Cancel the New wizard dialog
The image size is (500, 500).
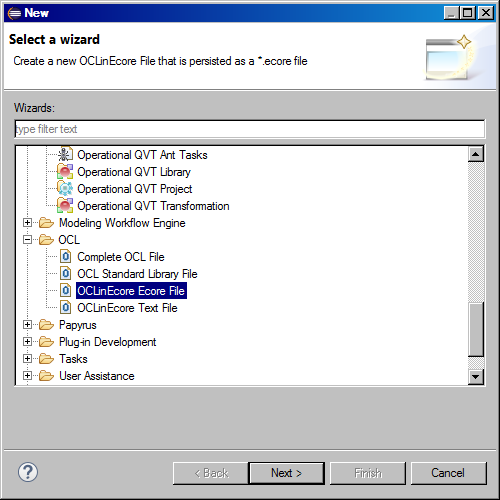(x=448, y=473)
